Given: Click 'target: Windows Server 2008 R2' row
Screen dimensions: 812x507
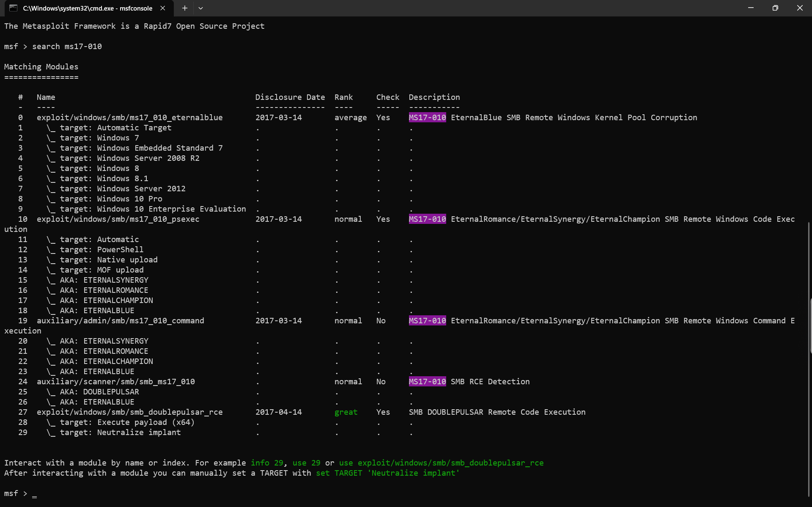Looking at the screenshot, I should coord(123,158).
